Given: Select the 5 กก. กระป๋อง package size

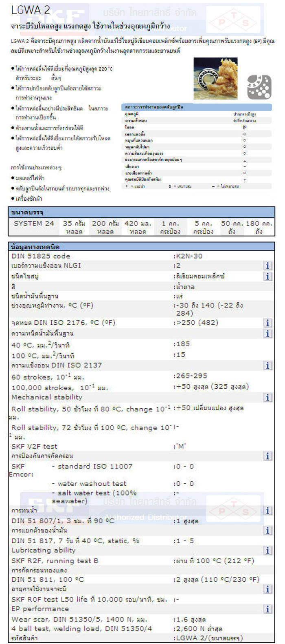Looking at the screenshot, I should (203, 227).
